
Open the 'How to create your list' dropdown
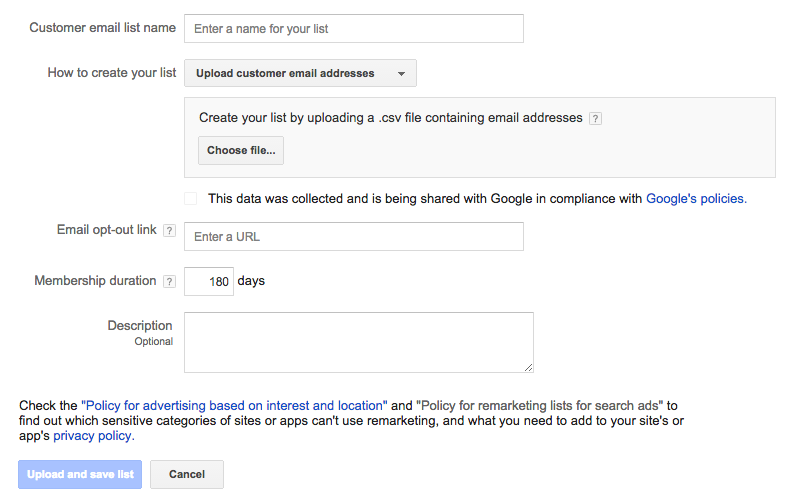tap(300, 73)
